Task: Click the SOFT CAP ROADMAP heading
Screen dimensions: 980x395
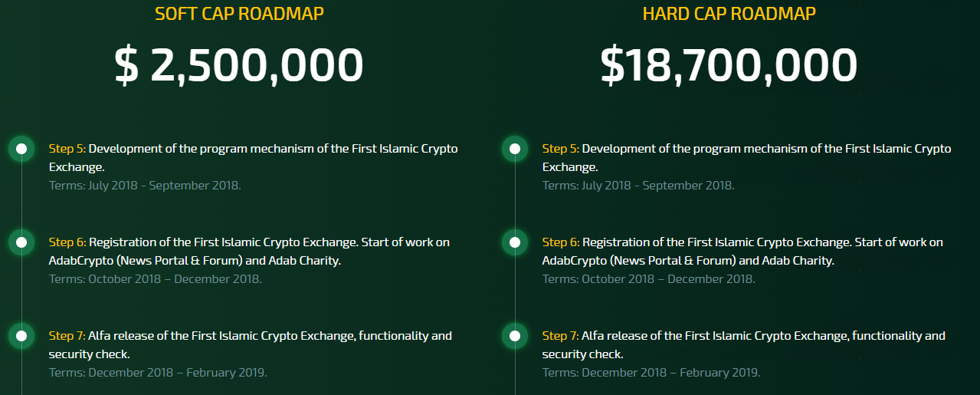Action: 239,14
